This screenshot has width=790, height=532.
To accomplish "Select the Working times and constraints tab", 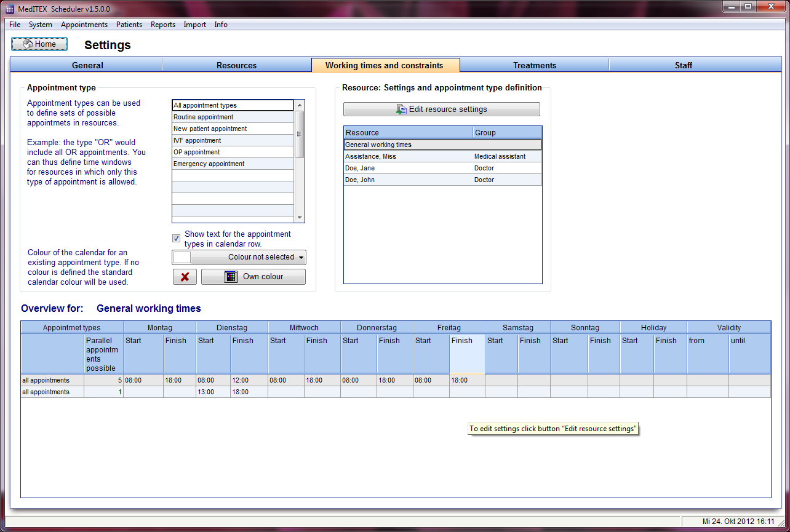I will (x=385, y=65).
